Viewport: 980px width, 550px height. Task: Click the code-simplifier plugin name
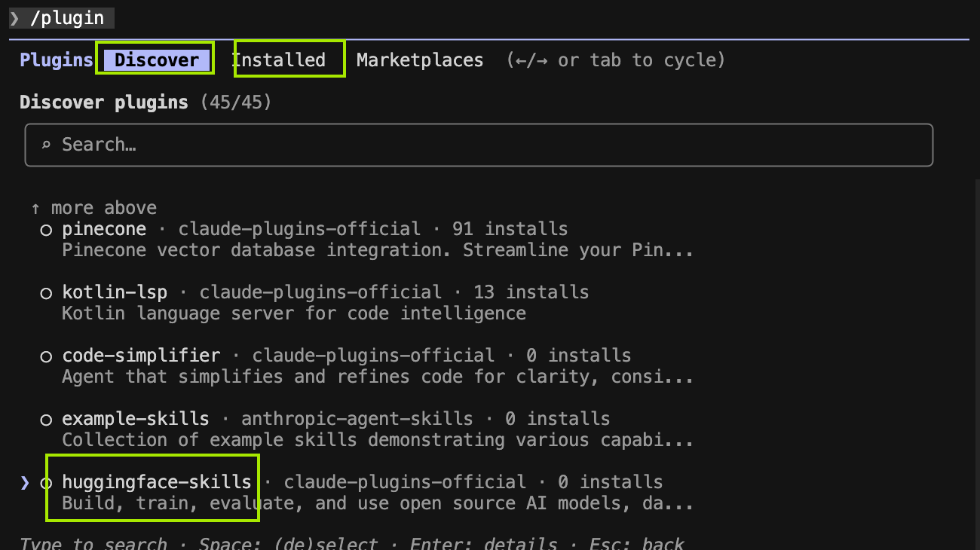coord(141,356)
